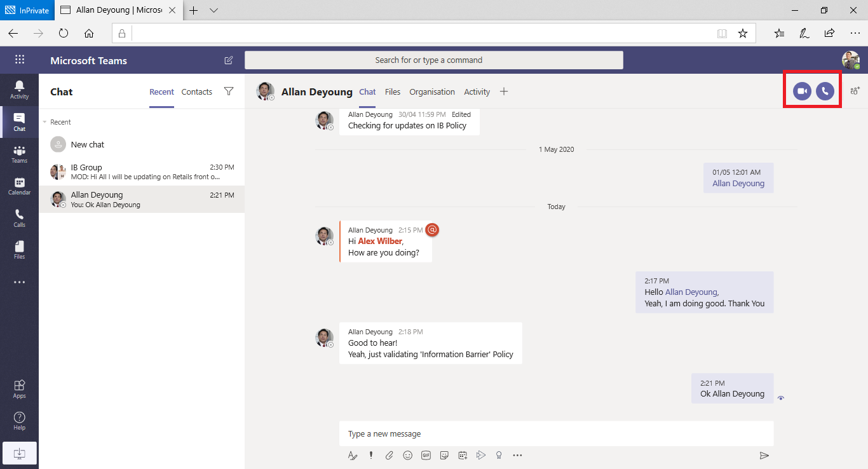Start an audio call with Allan Deyoung
868x469 pixels.
825,91
